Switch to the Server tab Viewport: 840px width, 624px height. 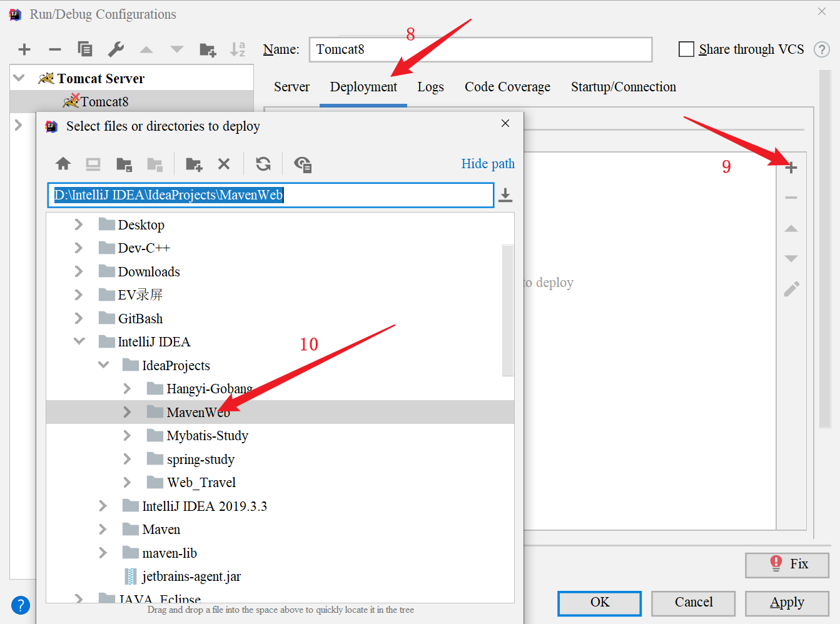(x=291, y=87)
